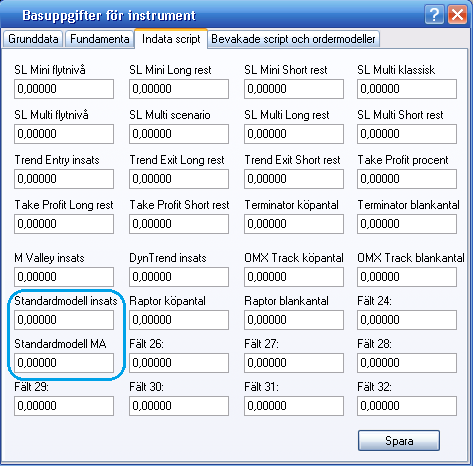Close the Basuppgifter för instrument dialog
The height and width of the screenshot is (466, 473).
click(457, 15)
